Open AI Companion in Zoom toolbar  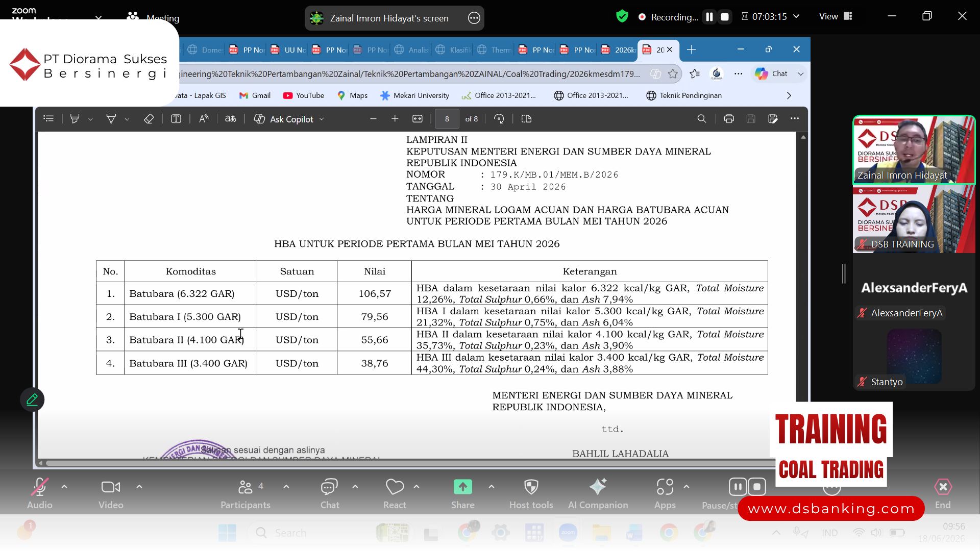[x=598, y=494]
